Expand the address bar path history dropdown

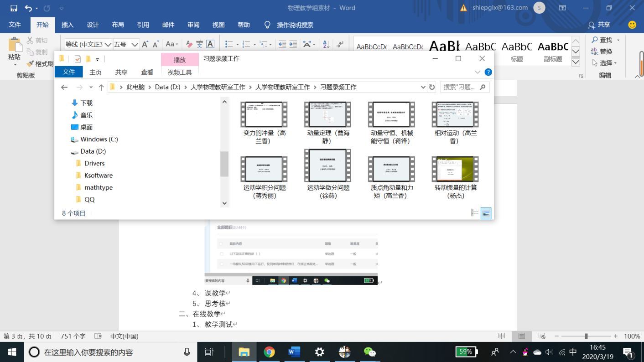point(423,87)
